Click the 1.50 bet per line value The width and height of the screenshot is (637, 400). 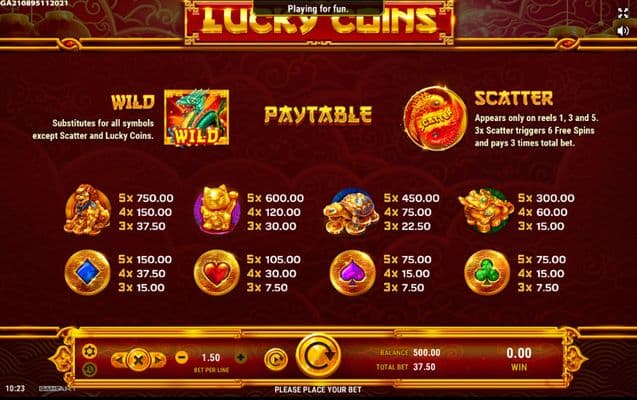pos(211,358)
